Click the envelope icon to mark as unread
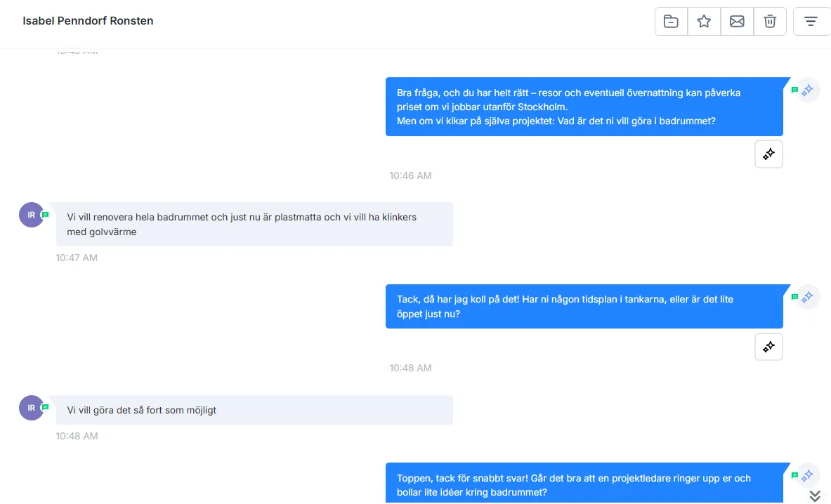This screenshot has height=504, width=831. click(737, 21)
